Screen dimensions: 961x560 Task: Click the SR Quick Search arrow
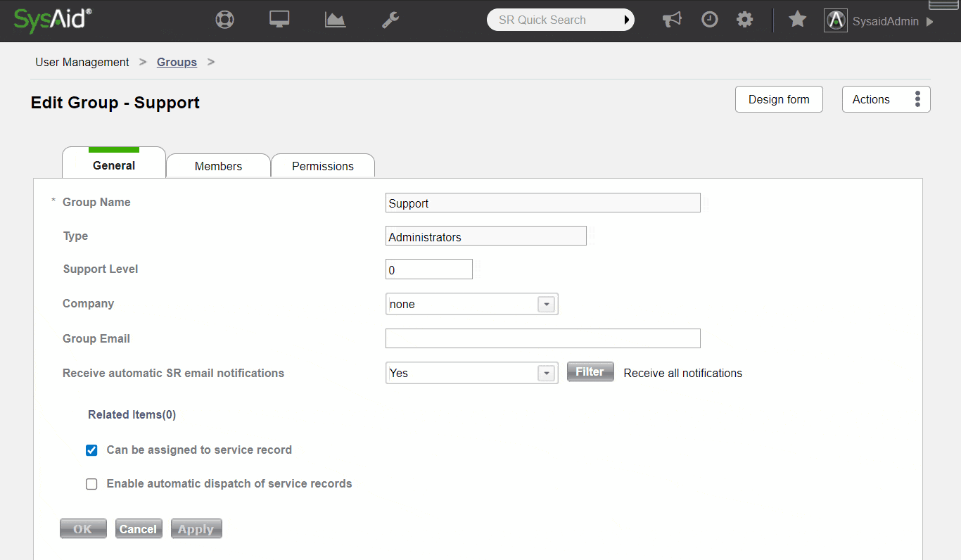click(626, 20)
